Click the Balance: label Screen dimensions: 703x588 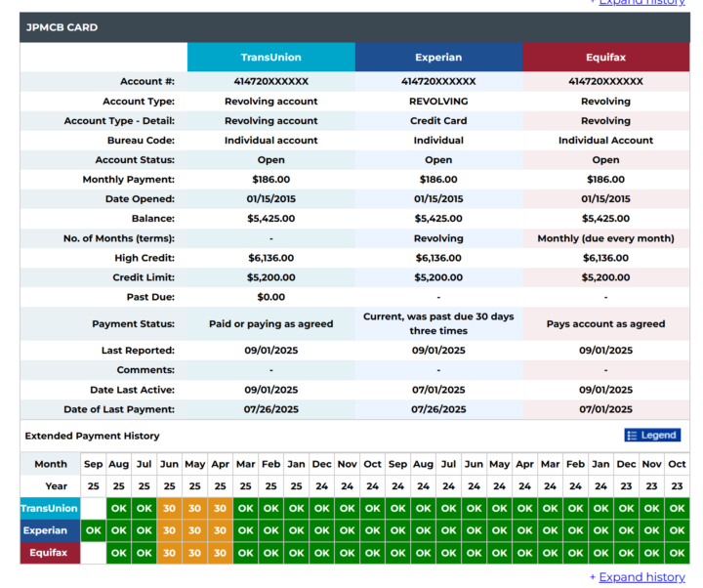[x=153, y=219]
